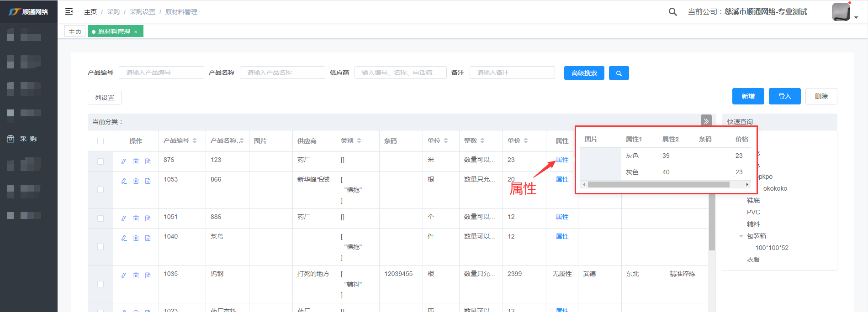
Task: Collapse quick query panel double-arrow icon
Action: [706, 121]
